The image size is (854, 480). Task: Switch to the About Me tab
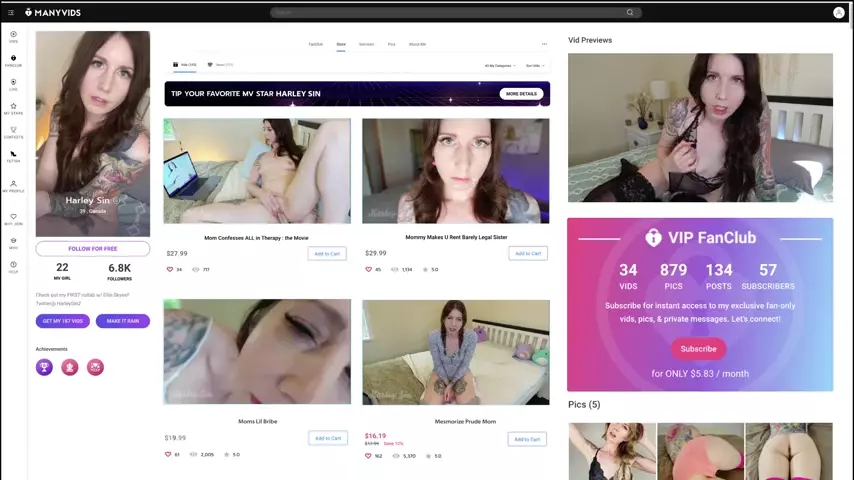pos(417,44)
